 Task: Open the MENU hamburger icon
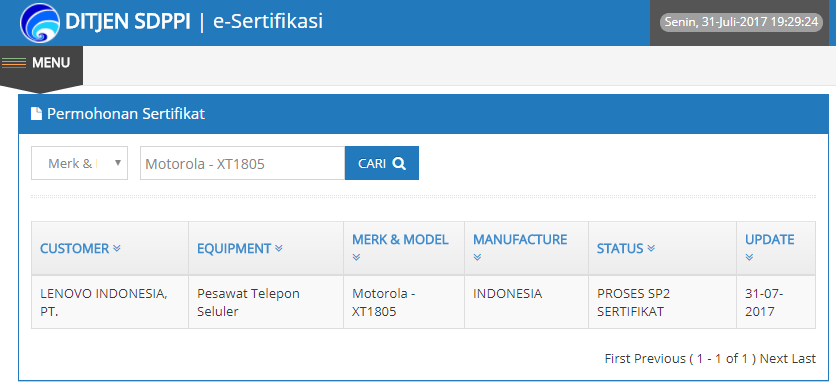tap(14, 63)
